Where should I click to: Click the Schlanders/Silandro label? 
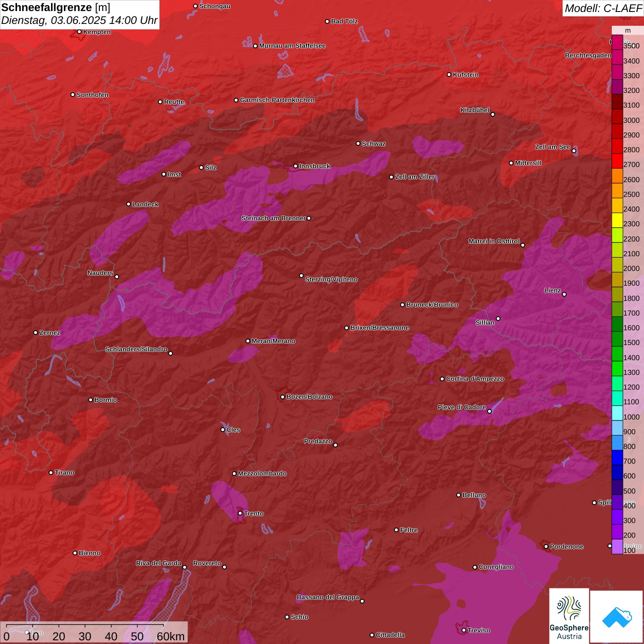(136, 349)
